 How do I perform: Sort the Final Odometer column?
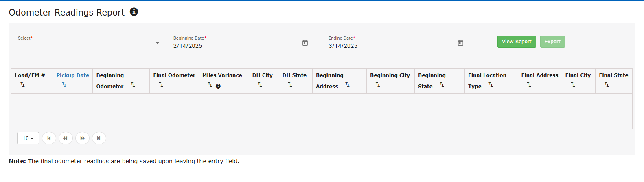pos(161,84)
